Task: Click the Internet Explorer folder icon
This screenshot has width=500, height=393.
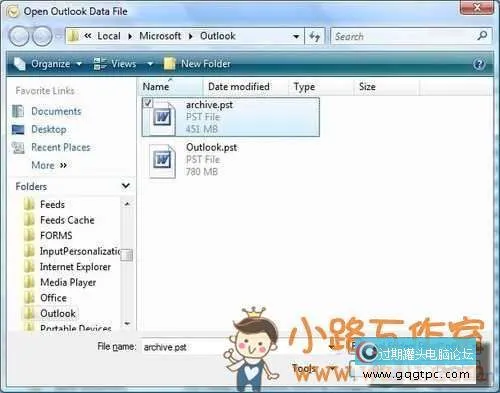Action: [x=29, y=267]
